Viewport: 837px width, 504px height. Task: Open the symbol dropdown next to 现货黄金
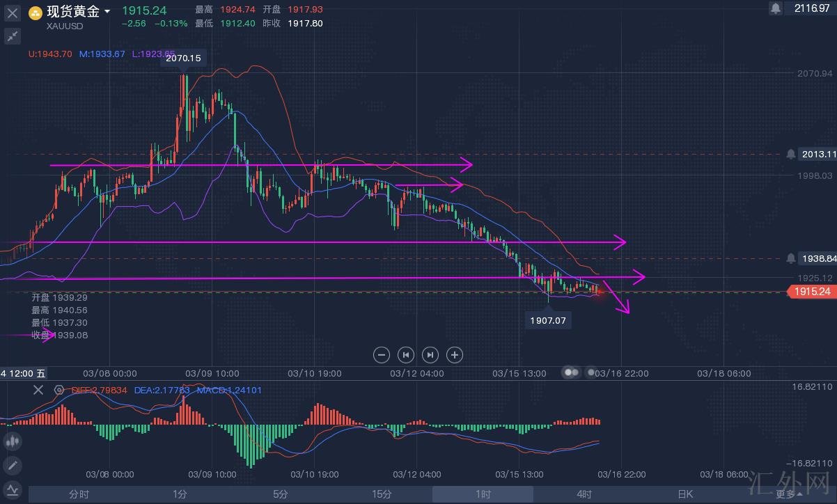pos(107,12)
